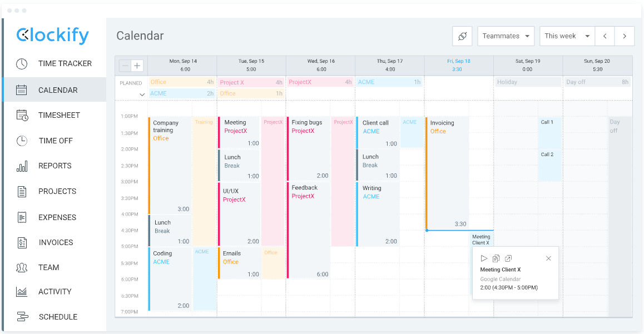
Task: Close the Meeting Client X popup
Action: click(x=548, y=258)
